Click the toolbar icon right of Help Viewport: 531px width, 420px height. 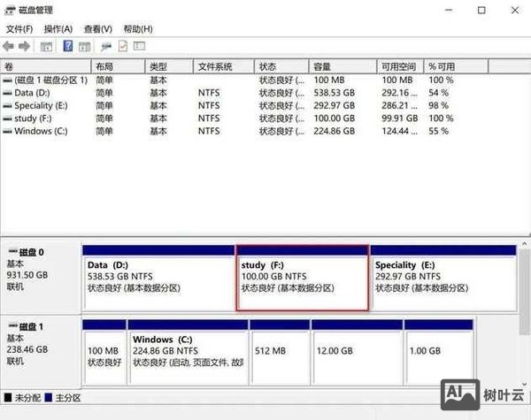click(83, 46)
